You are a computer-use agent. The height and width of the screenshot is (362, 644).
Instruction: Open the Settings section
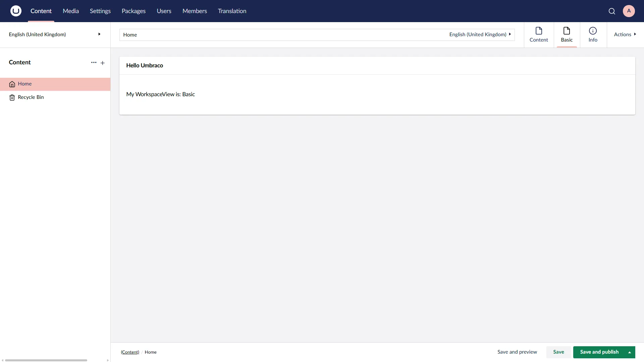100,11
